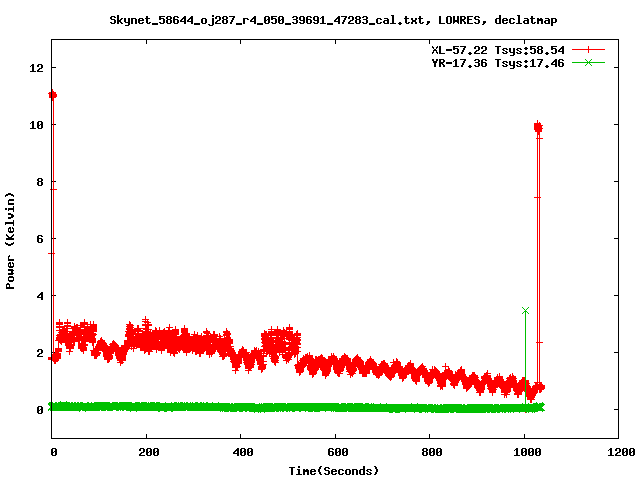The image size is (640, 480).
Task: Click the x-axis tick label 600
Action: 338,452
